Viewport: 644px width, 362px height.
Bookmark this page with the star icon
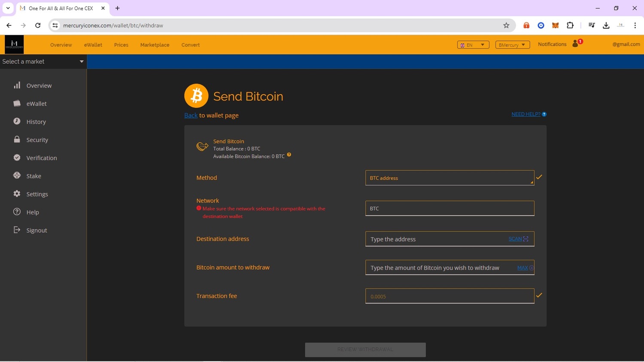pyautogui.click(x=506, y=25)
